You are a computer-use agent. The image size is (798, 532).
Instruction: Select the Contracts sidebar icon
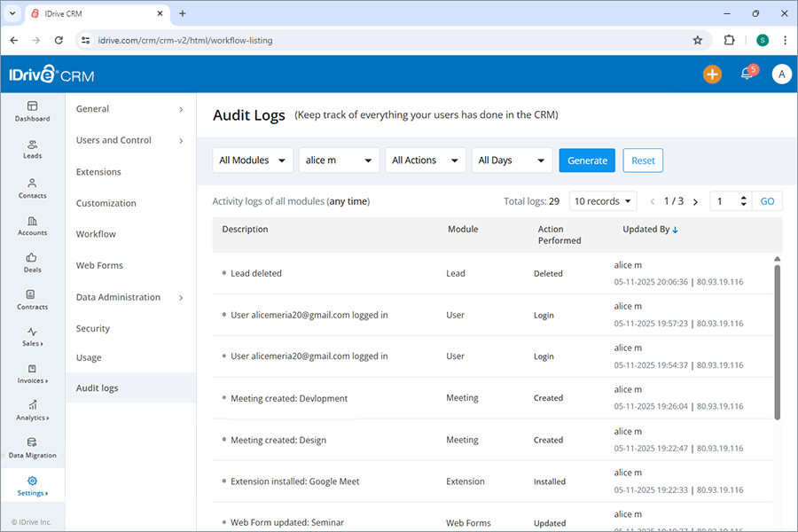point(32,301)
